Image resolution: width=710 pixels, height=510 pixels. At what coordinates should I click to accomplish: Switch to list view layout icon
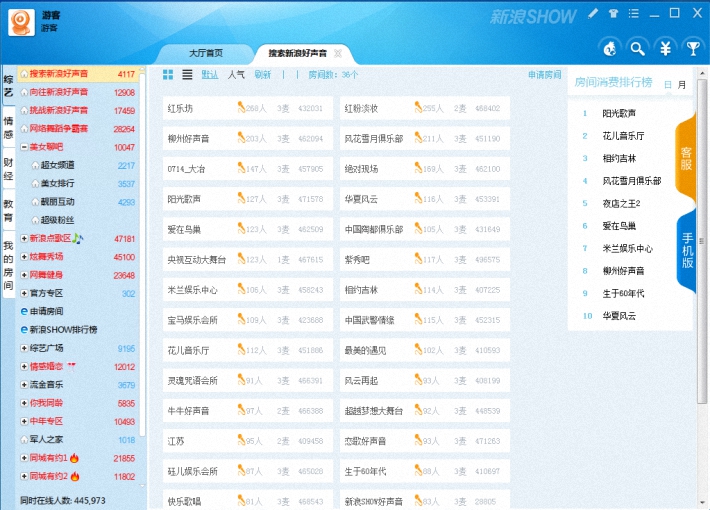185,75
